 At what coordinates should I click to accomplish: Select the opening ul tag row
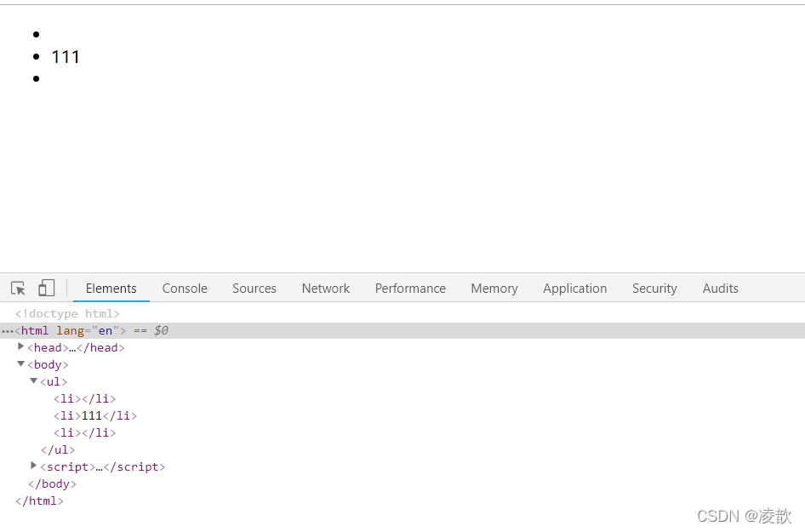point(54,381)
